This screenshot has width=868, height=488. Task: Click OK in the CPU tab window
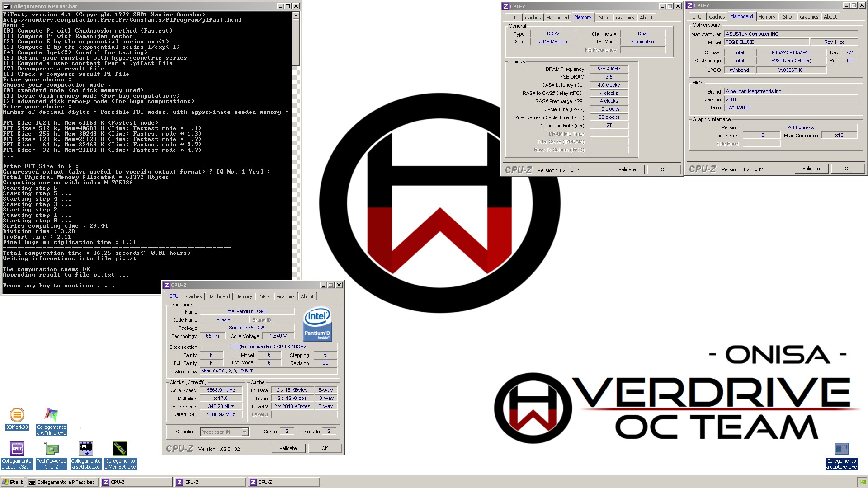(x=325, y=448)
